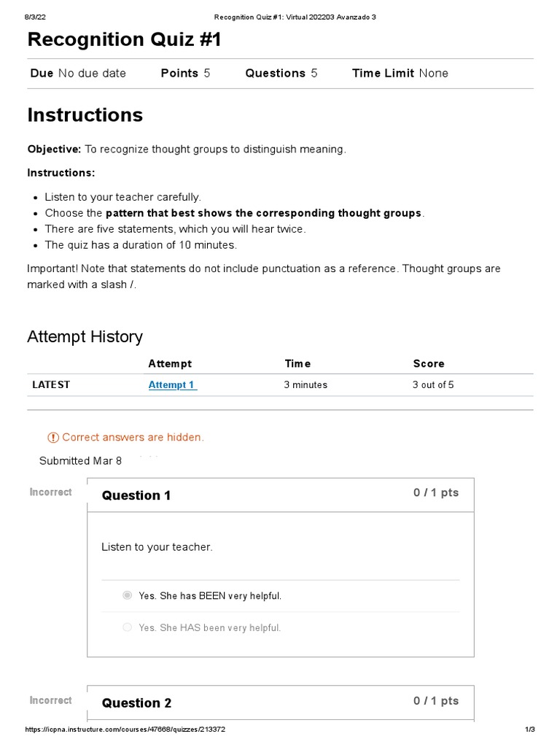Click the '3 out of 5' score

click(433, 384)
